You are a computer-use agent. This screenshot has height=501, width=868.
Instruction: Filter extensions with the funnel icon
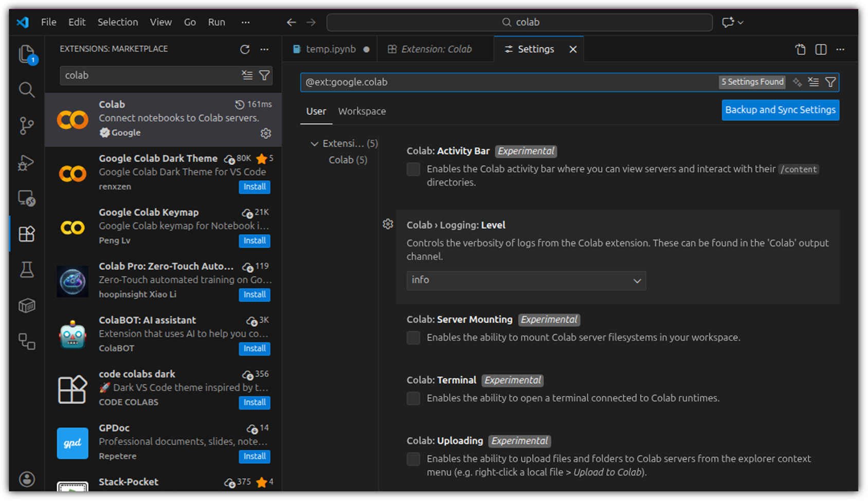[264, 75]
